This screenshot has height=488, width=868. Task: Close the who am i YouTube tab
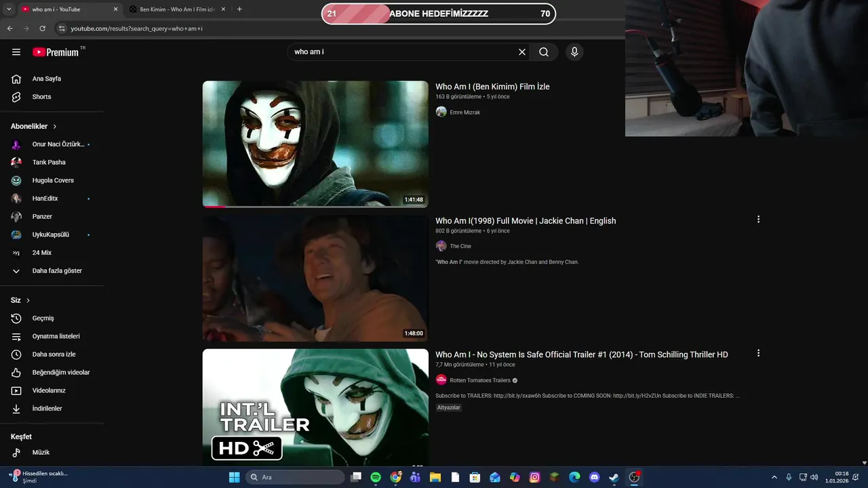115,9
